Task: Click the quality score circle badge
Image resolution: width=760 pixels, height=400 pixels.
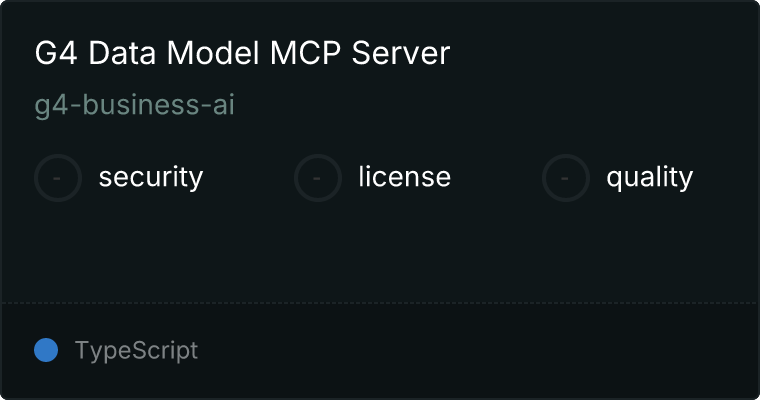Action: [566, 178]
